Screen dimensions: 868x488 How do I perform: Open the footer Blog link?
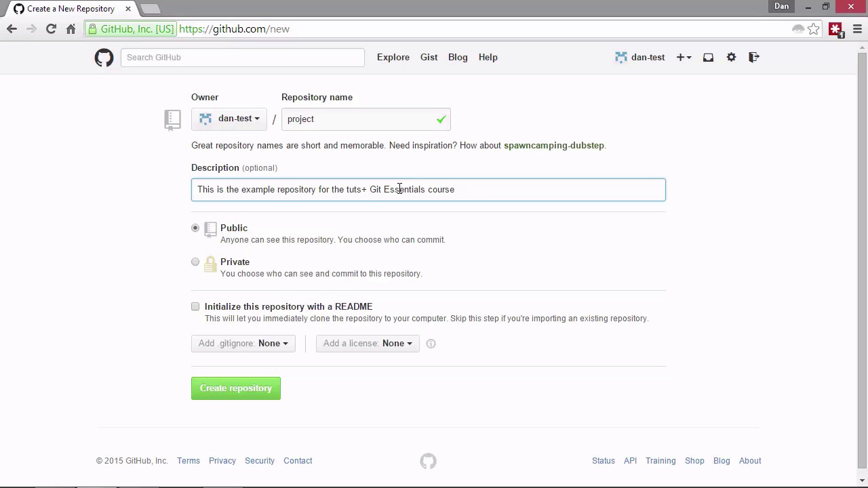click(722, 461)
